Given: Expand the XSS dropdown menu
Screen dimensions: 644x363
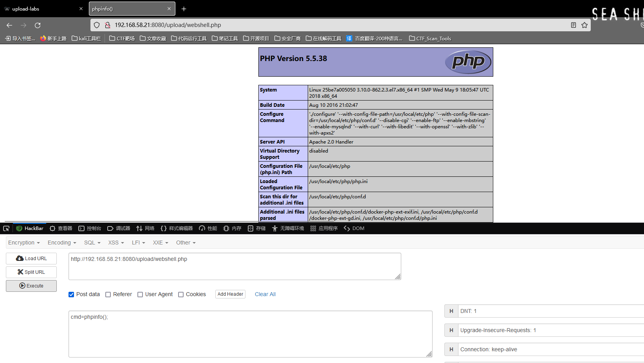Looking at the screenshot, I should 116,243.
